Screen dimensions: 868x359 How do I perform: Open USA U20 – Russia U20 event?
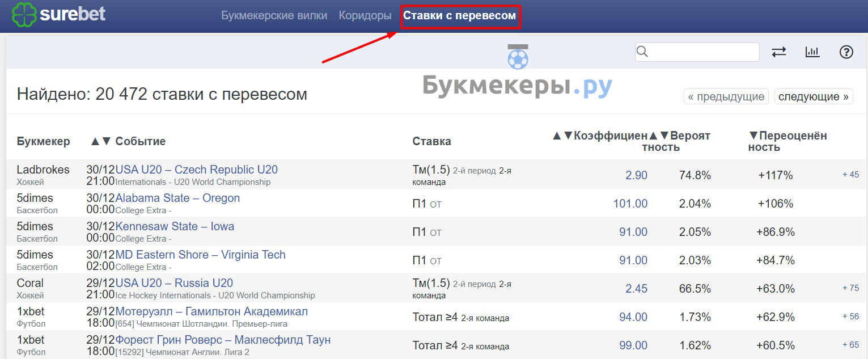coord(174,283)
